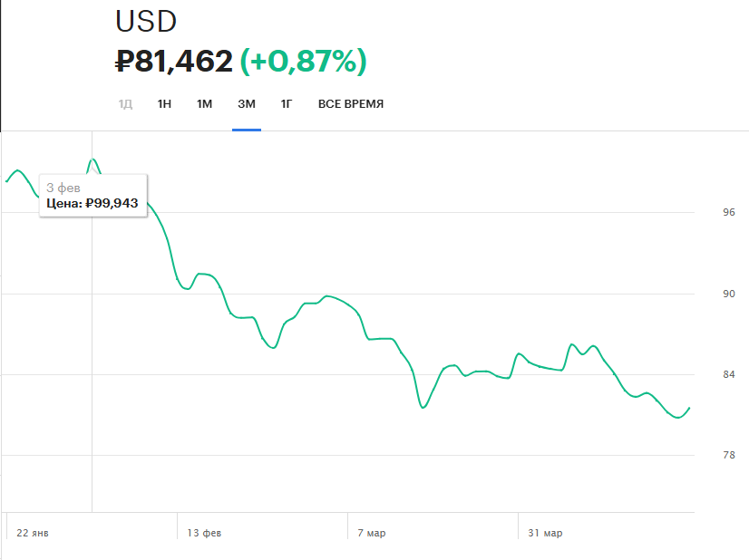
Task: Click the 31 мар date axis label
Action: coord(545,533)
